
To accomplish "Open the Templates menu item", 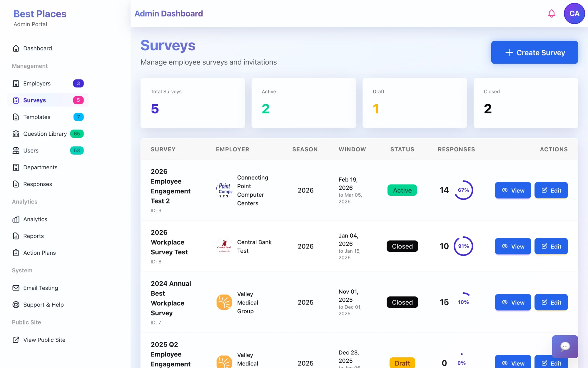I will [x=48, y=117].
